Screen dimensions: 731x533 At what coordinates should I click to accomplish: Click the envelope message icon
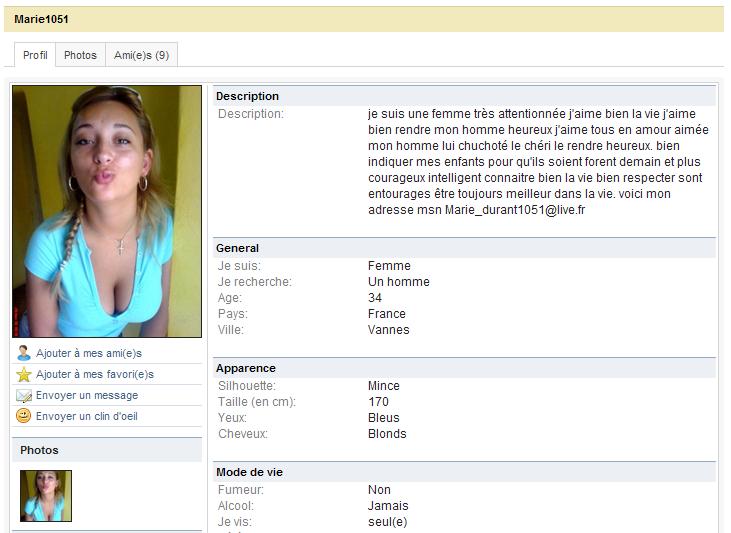pyautogui.click(x=24, y=395)
